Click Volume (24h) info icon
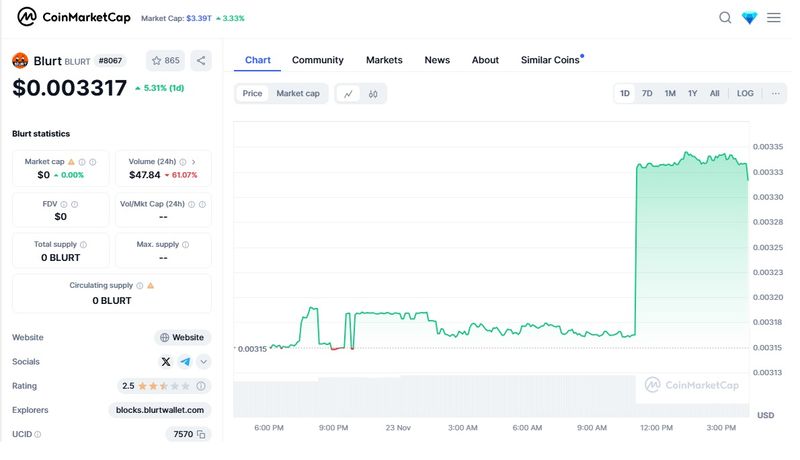The height and width of the screenshot is (460, 800). [183, 162]
